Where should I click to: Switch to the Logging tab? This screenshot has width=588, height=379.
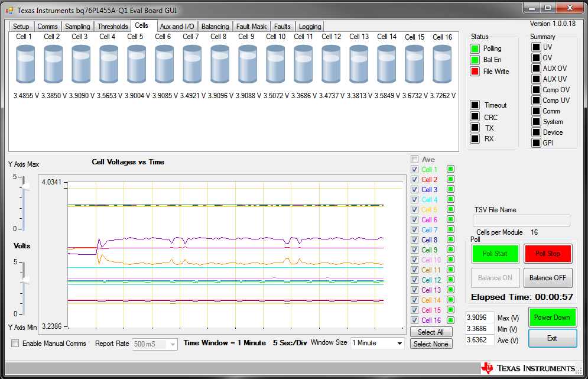pyautogui.click(x=310, y=26)
